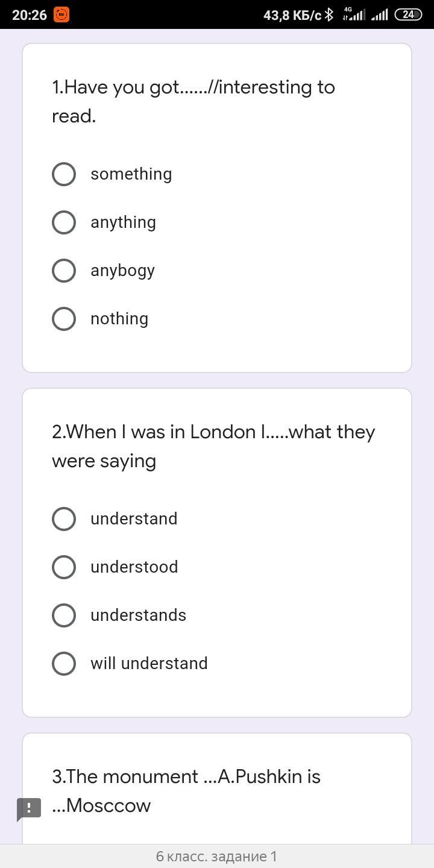Tap the Bluetooth status bar icon
This screenshot has height=868, width=434.
pos(329,14)
